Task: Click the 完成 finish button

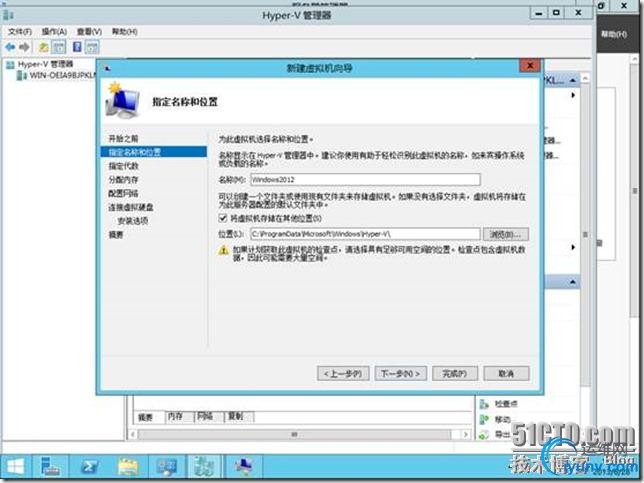Action: click(455, 373)
